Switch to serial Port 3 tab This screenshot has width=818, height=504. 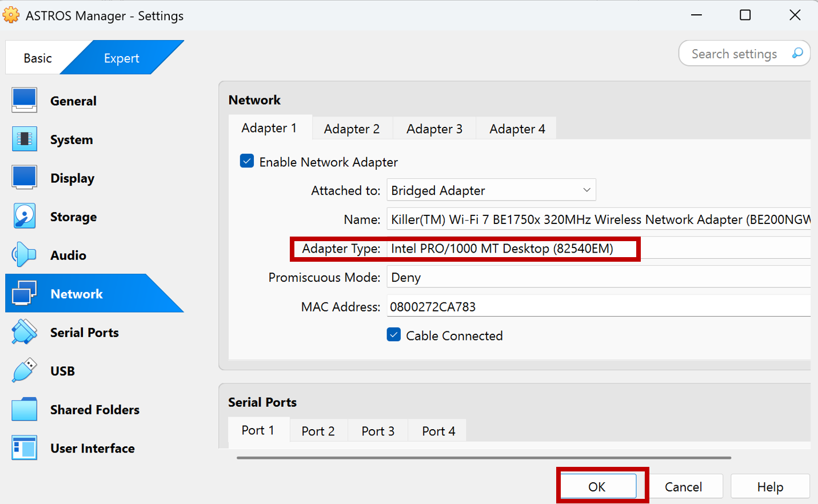[378, 431]
